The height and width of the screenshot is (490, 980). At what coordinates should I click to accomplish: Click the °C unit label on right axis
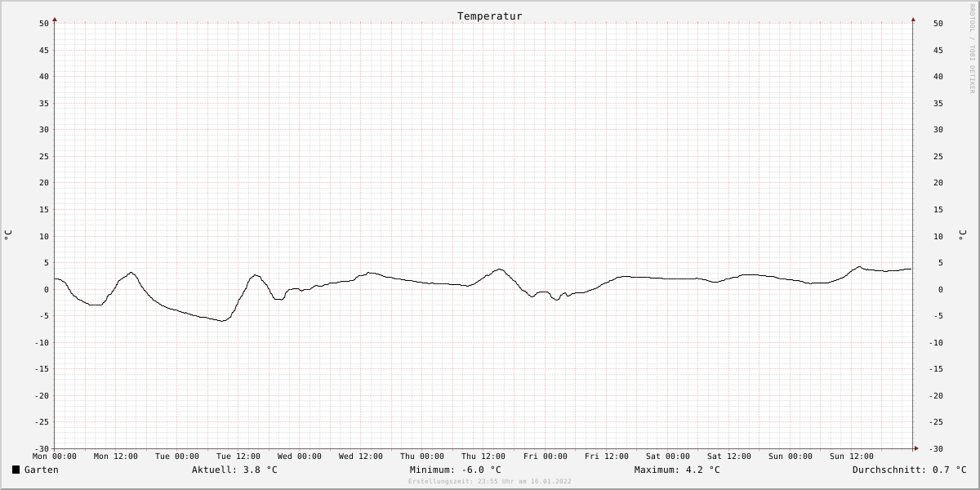pyautogui.click(x=962, y=235)
